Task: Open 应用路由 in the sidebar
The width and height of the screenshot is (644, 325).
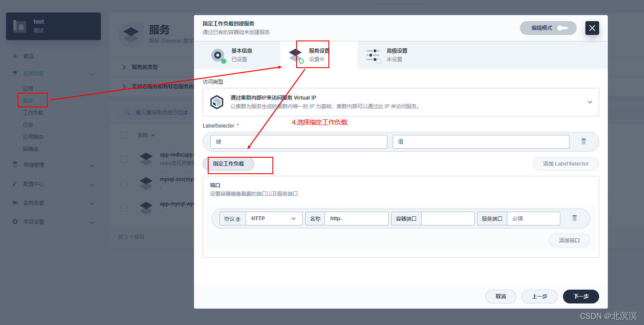Action: pyautogui.click(x=33, y=137)
